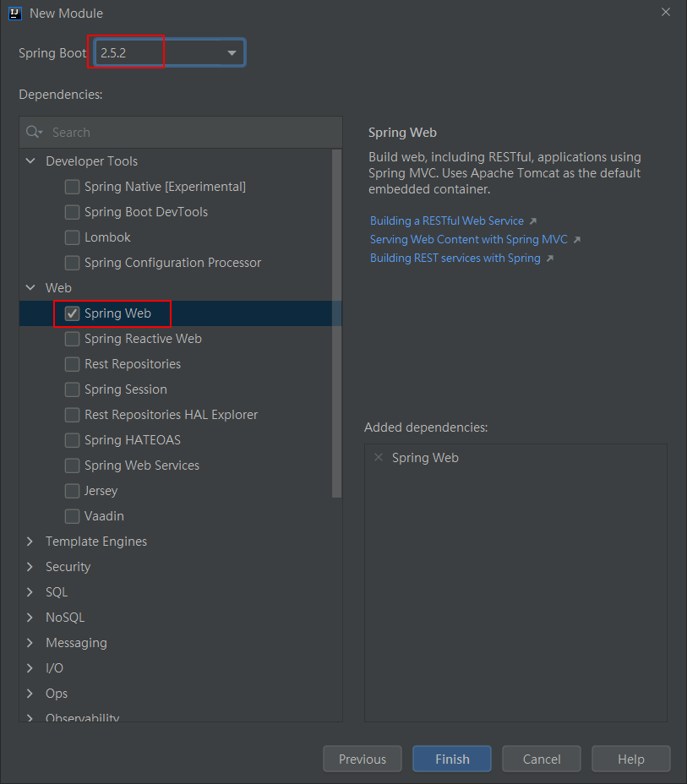This screenshot has width=687, height=784.
Task: Tick the Rest Repositories checkbox
Action: [72, 364]
